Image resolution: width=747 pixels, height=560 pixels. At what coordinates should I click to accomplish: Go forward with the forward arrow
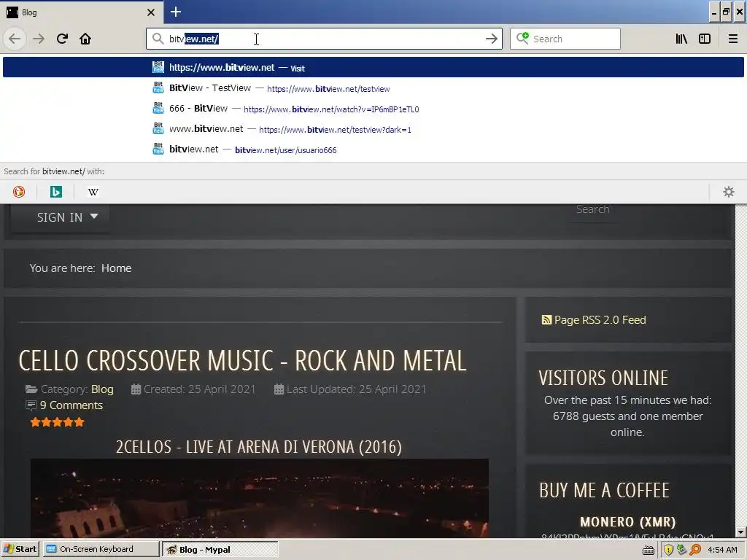click(x=39, y=39)
